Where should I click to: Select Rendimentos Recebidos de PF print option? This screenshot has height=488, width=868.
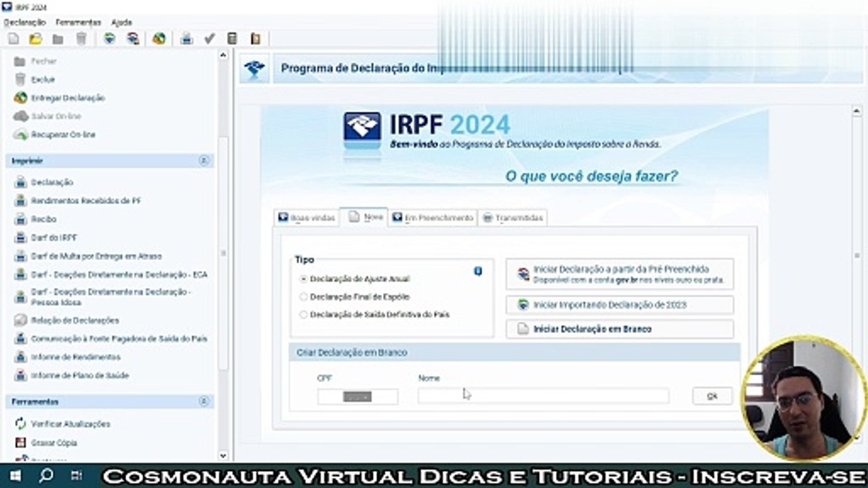coord(85,201)
